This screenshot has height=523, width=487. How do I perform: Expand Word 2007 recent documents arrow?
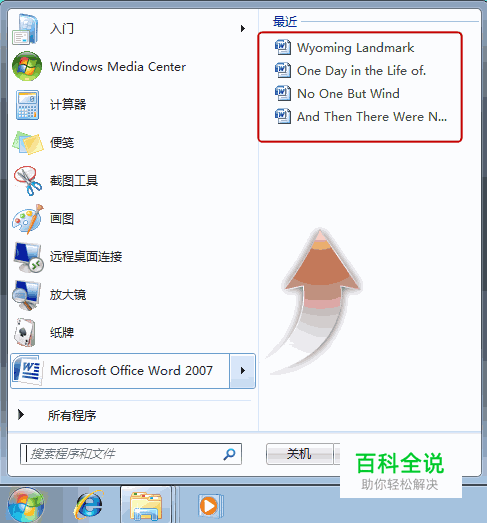242,371
